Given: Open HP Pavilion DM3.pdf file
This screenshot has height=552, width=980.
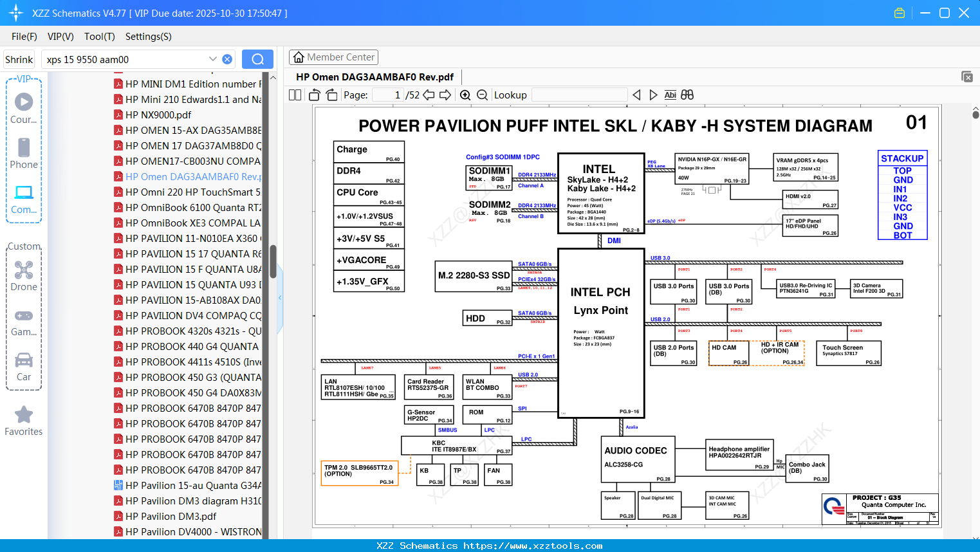Looking at the screenshot, I should (x=165, y=516).
